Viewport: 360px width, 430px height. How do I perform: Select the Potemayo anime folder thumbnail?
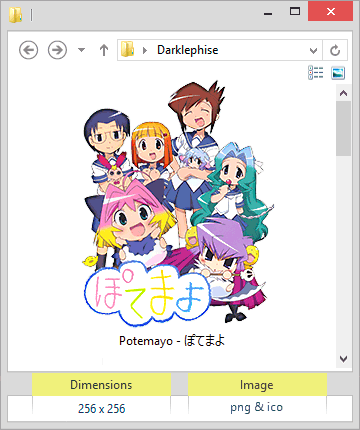pyautogui.click(x=178, y=203)
